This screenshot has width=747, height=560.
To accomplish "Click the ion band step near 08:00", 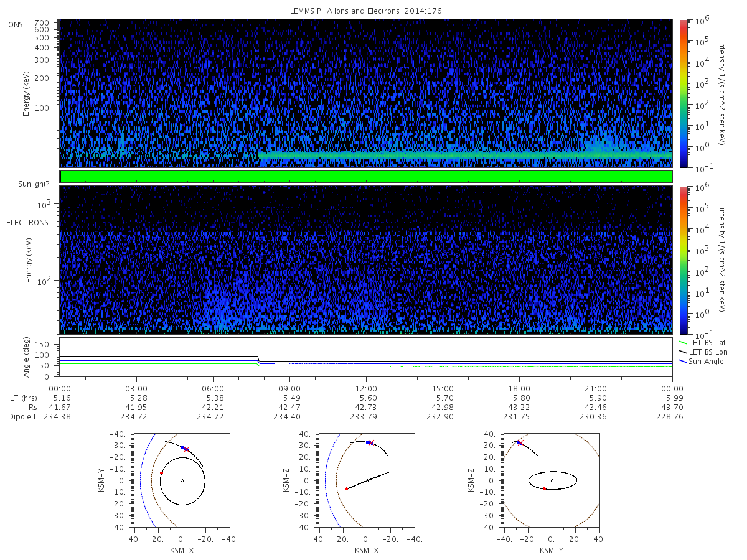I will [259, 155].
